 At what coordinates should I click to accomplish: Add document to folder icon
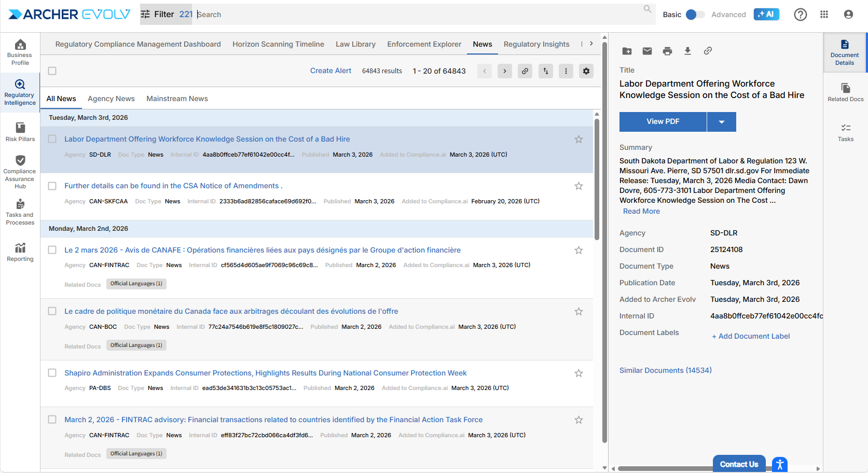pyautogui.click(x=627, y=51)
